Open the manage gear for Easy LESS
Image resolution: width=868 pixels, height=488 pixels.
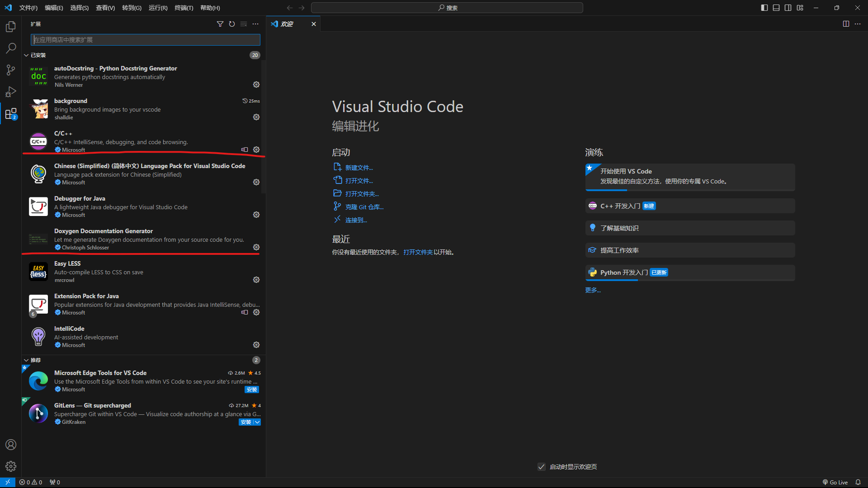coord(256,280)
